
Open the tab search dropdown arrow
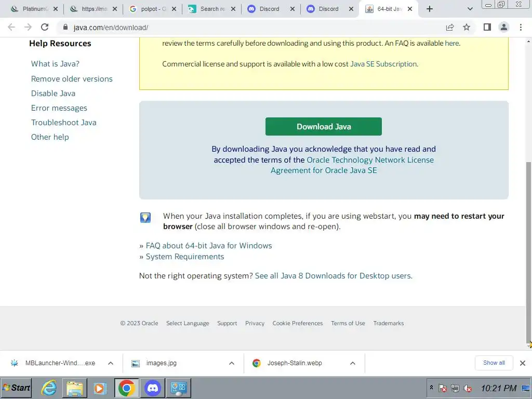(470, 9)
